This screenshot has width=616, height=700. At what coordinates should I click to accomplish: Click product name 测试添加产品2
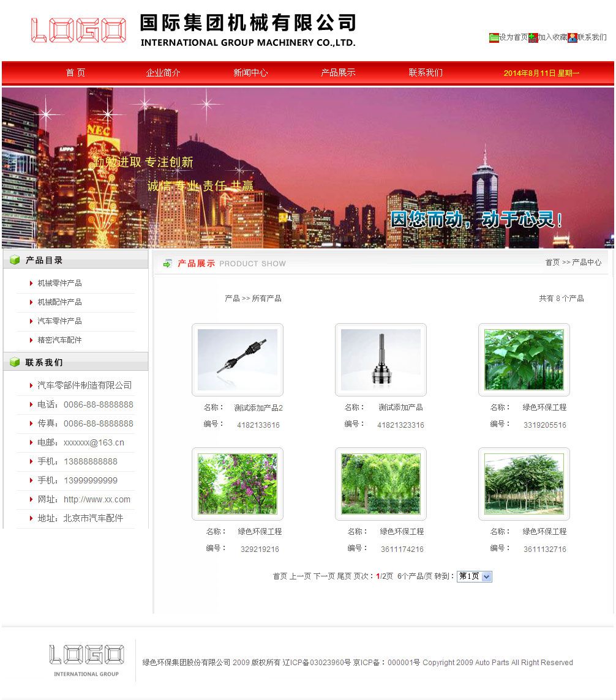click(x=258, y=408)
